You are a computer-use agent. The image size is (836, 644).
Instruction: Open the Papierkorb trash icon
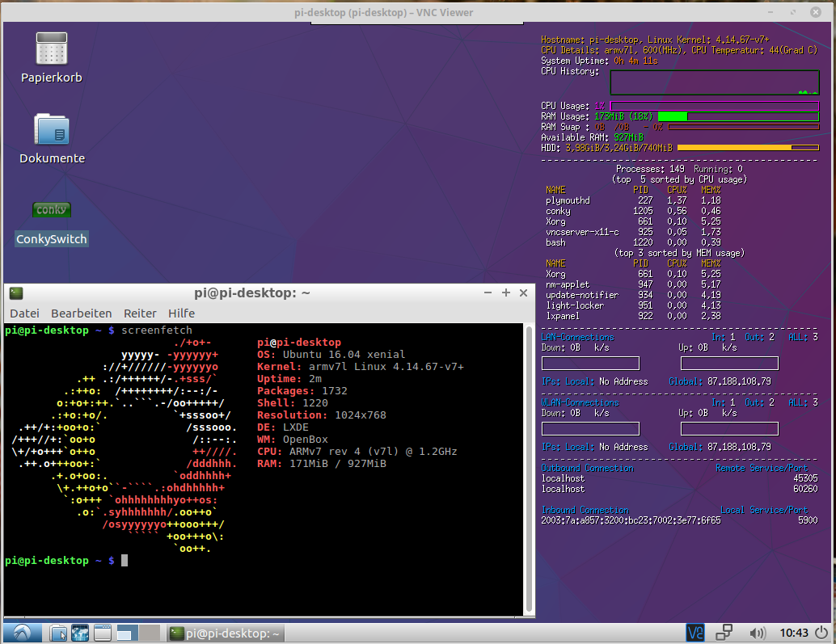click(51, 49)
